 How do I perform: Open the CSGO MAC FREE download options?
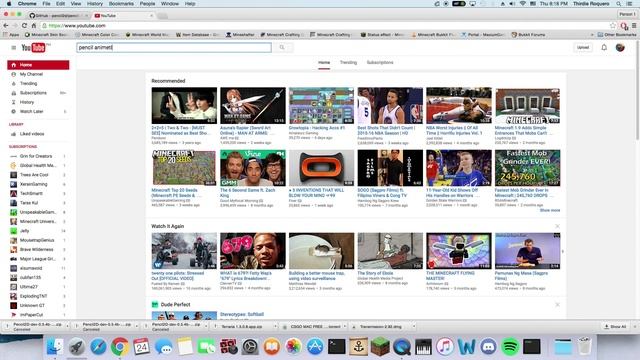click(x=345, y=327)
